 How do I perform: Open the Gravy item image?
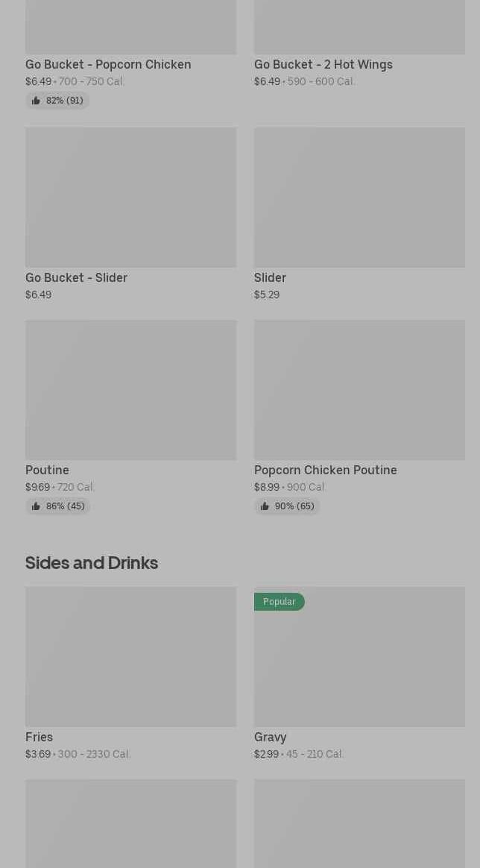359,664
